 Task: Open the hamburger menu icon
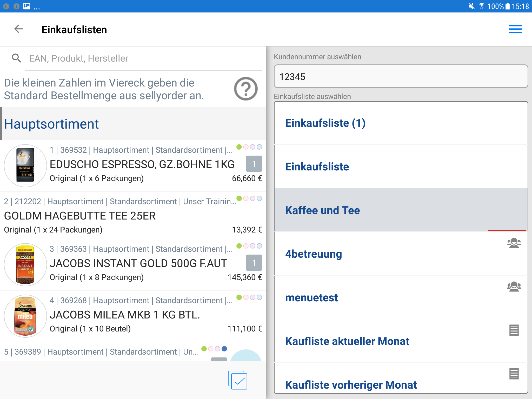(515, 29)
